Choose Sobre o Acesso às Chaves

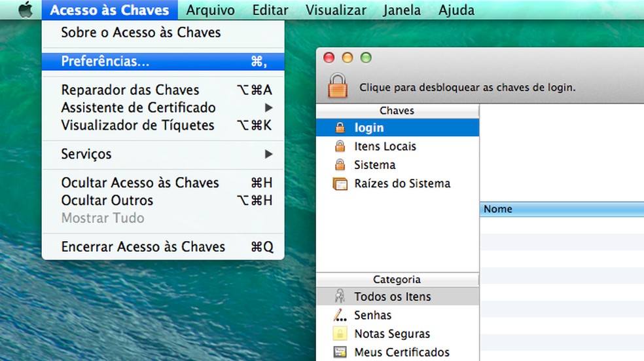163,33
